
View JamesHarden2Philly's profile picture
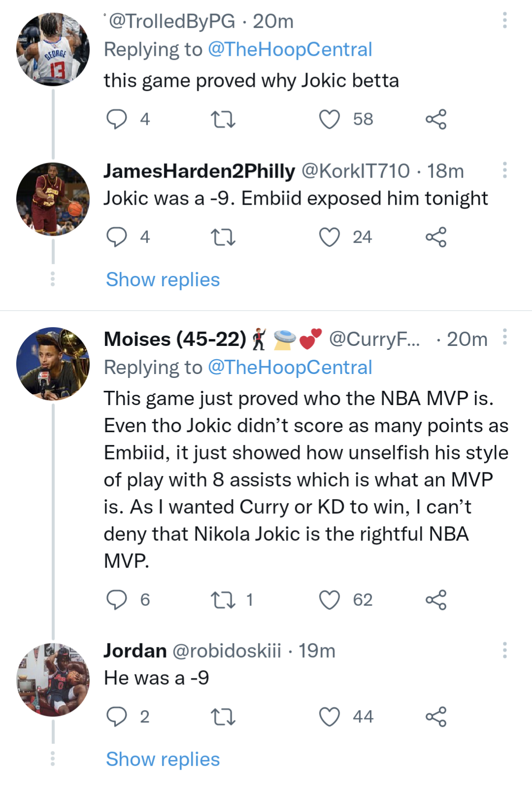[52, 197]
